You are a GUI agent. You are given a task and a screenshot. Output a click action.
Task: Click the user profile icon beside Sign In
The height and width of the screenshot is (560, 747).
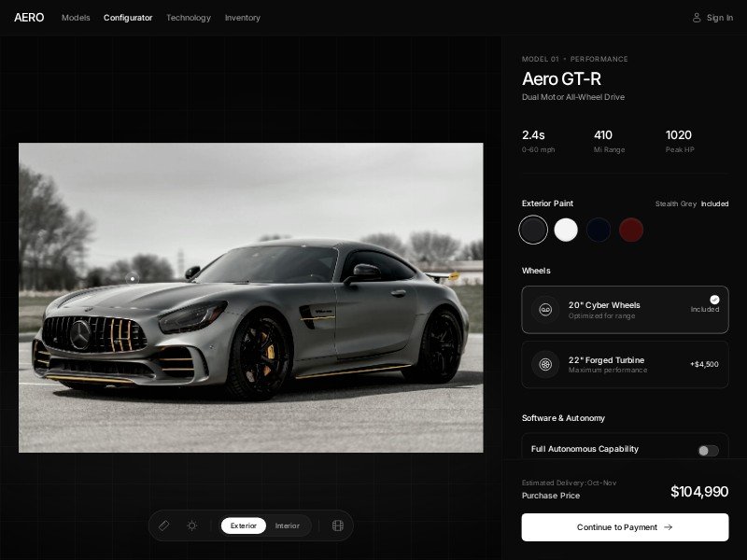tap(697, 18)
